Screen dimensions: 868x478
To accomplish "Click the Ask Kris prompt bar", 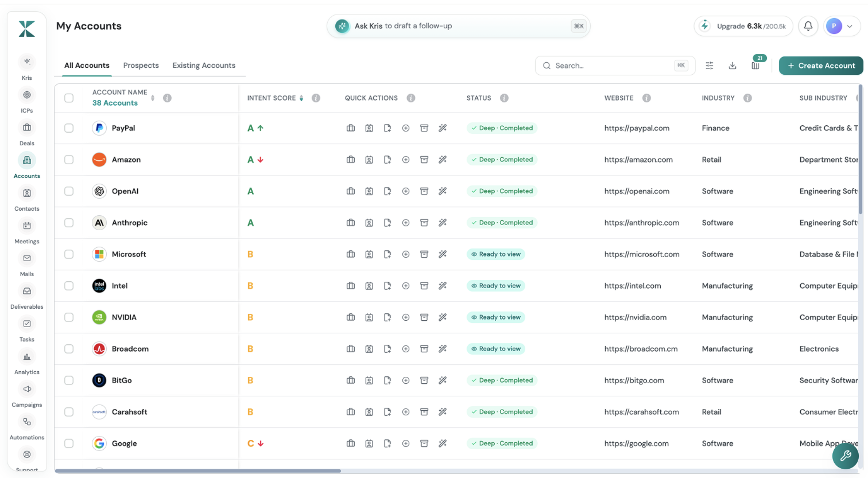I will 459,26.
